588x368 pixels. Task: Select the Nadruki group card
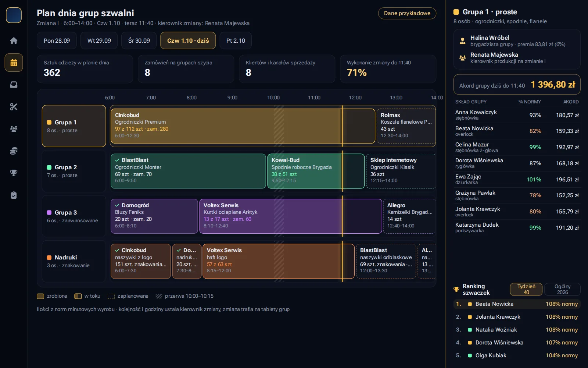74,261
